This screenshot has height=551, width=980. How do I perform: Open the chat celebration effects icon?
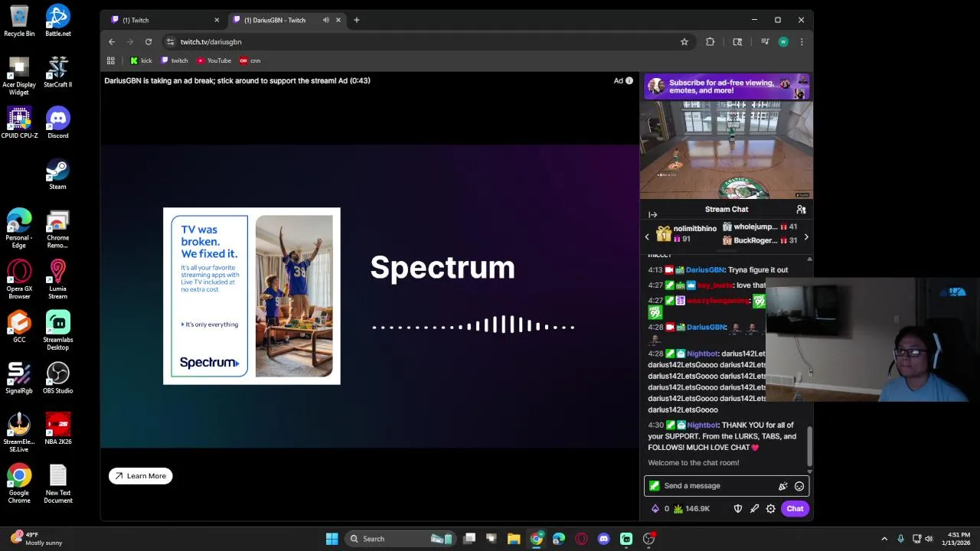(782, 486)
